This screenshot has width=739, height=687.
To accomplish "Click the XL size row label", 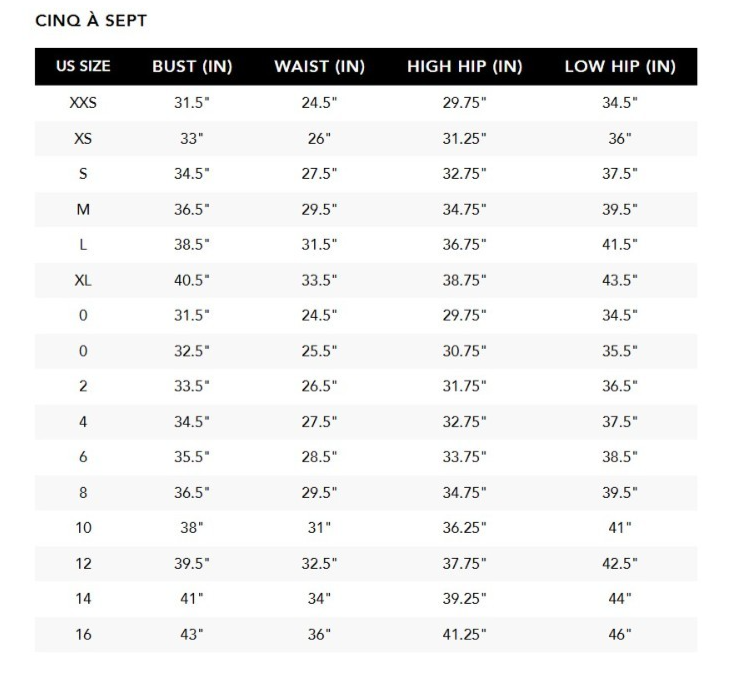I will [x=83, y=280].
